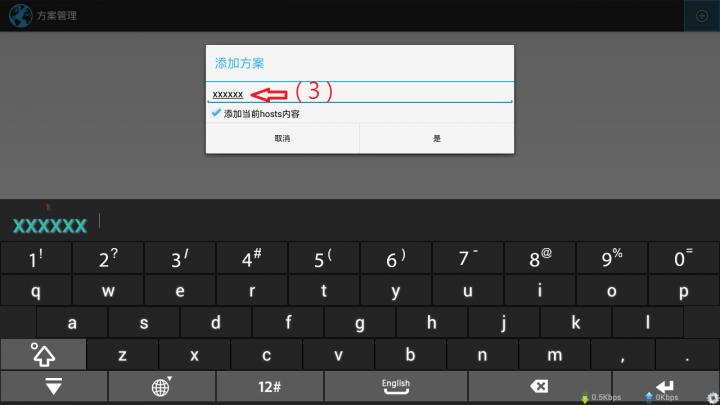720x405 pixels.
Task: Switch input language with globe key
Action: 161,386
